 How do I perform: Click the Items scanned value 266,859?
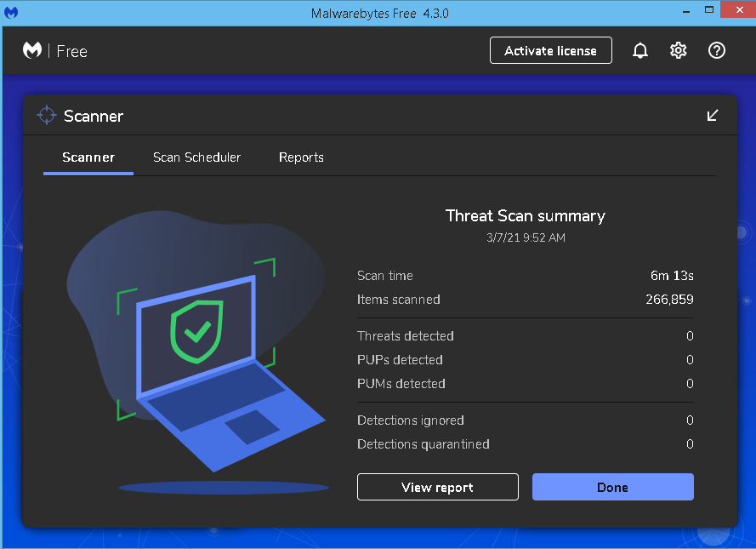click(x=669, y=300)
